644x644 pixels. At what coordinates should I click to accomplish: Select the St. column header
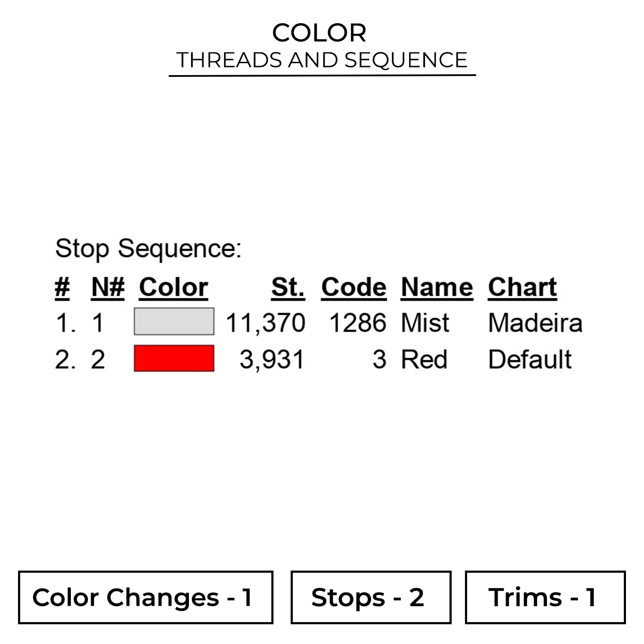[x=288, y=287]
